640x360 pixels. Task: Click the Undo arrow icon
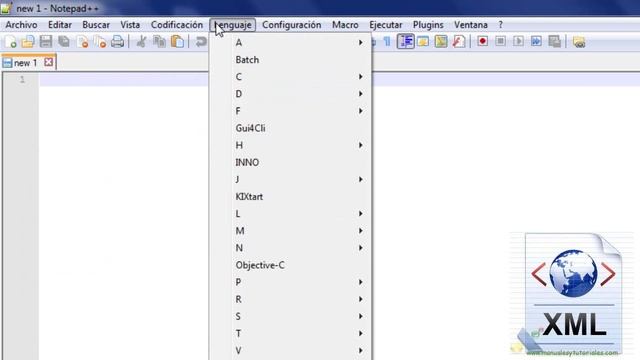pos(201,42)
